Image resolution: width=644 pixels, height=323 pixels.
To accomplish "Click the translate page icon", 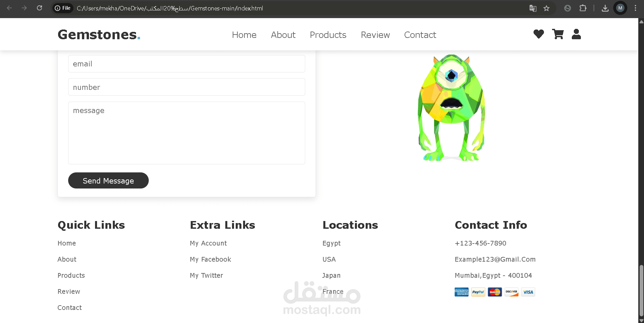I will pos(533,8).
